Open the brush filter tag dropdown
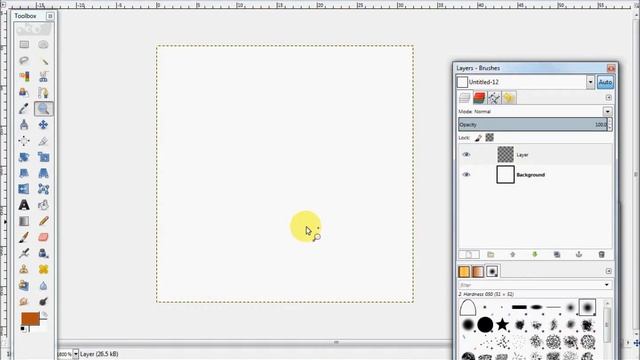Image resolution: width=640 pixels, height=360 pixels. point(607,285)
